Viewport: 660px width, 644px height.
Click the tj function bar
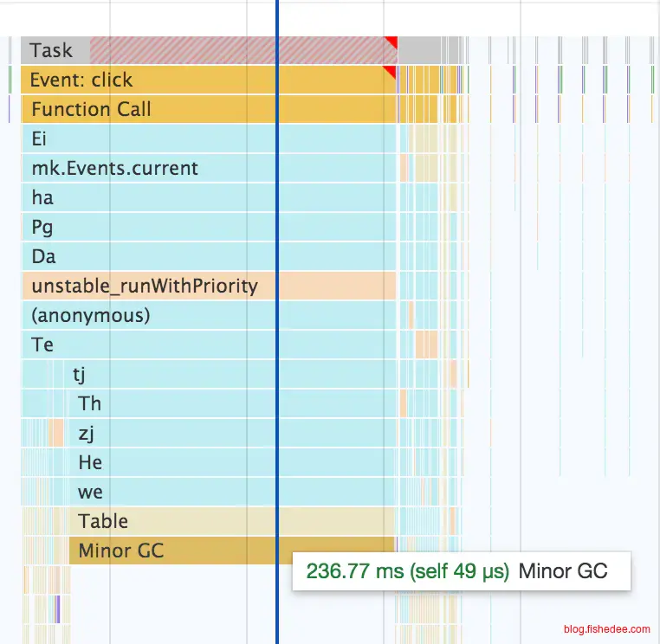(173, 375)
